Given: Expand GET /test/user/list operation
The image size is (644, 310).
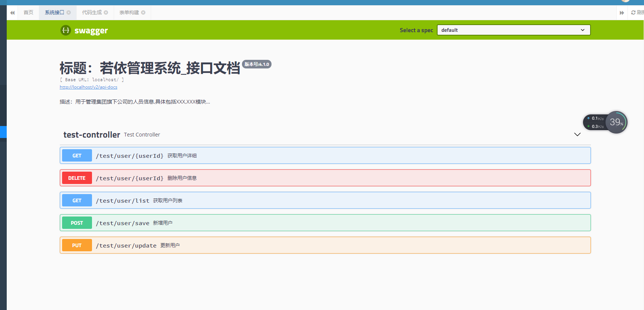Looking at the screenshot, I should pos(325,200).
